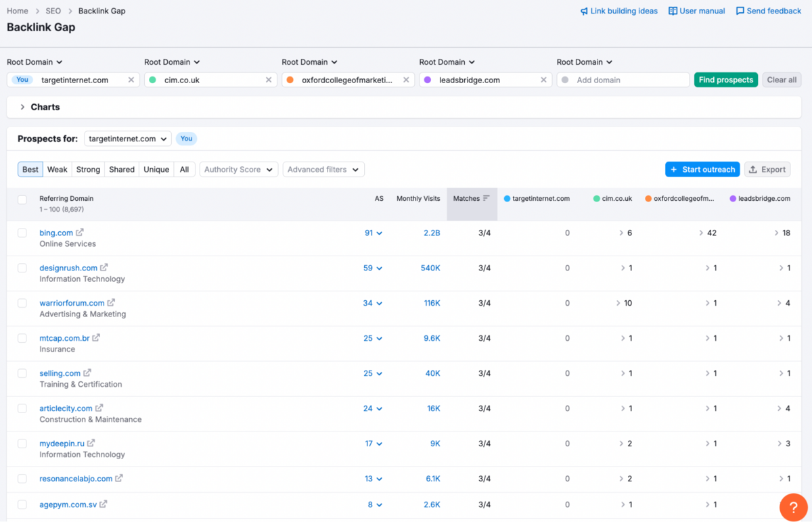This screenshot has width=812, height=522.
Task: Open external link icon beside designrush.com
Action: coord(104,268)
